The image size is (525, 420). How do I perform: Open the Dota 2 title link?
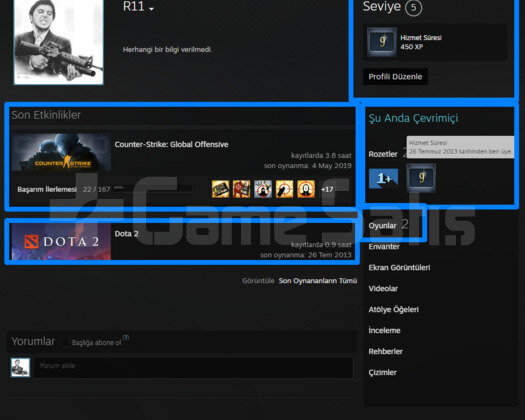[127, 234]
